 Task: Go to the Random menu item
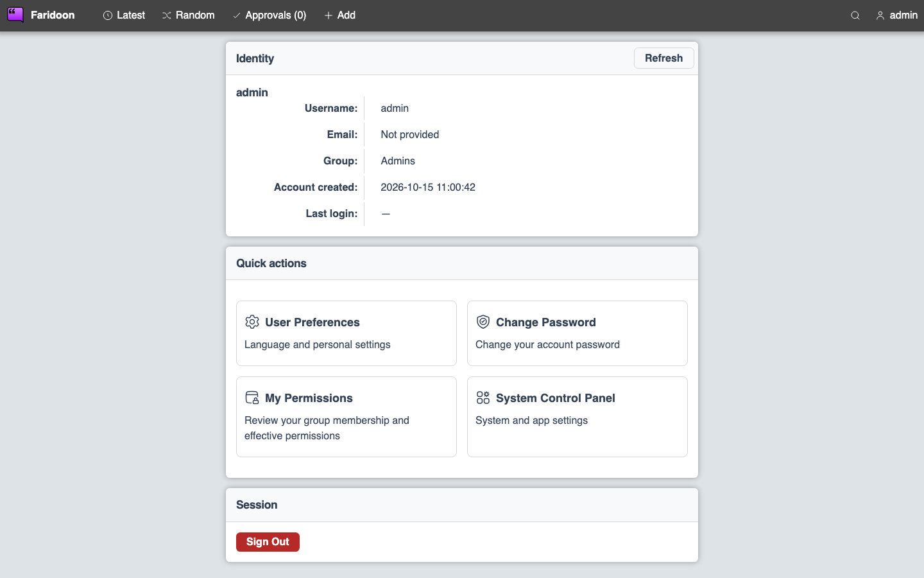[188, 15]
